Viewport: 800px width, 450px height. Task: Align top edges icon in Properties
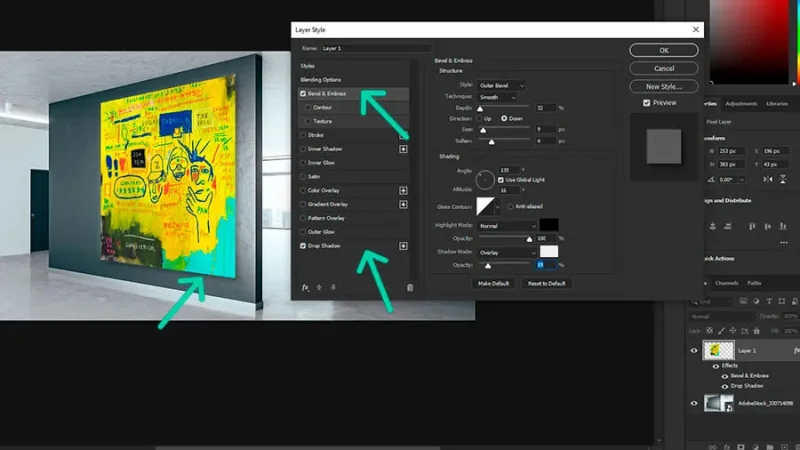coord(752,226)
